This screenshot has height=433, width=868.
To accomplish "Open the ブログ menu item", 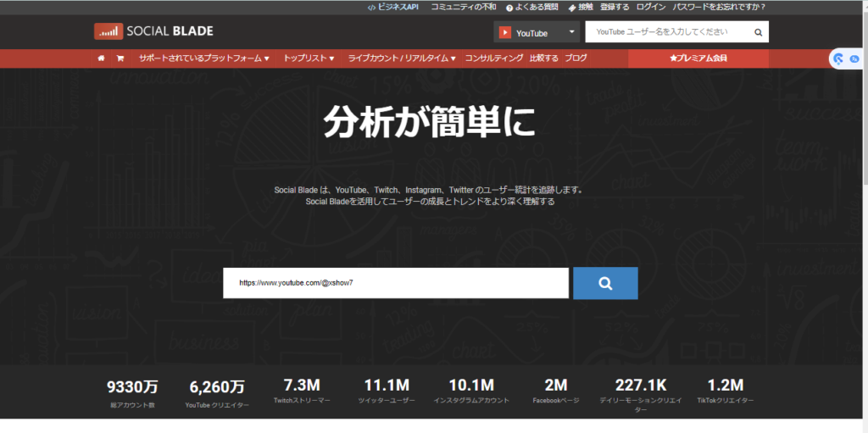I will [x=576, y=58].
